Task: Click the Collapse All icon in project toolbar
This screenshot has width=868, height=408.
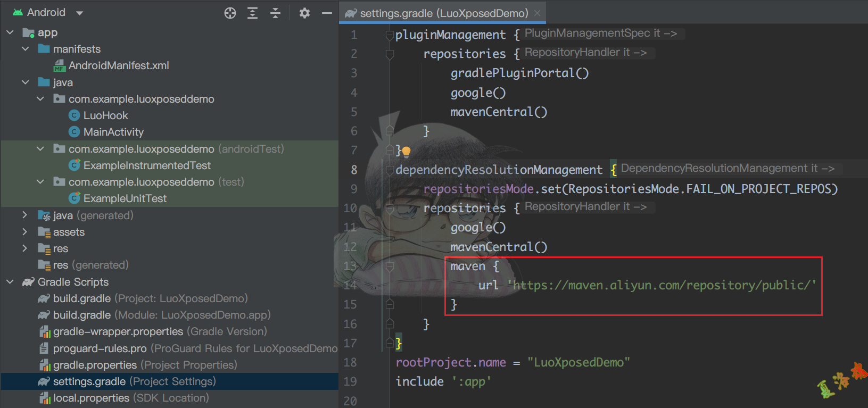Action: pos(275,13)
